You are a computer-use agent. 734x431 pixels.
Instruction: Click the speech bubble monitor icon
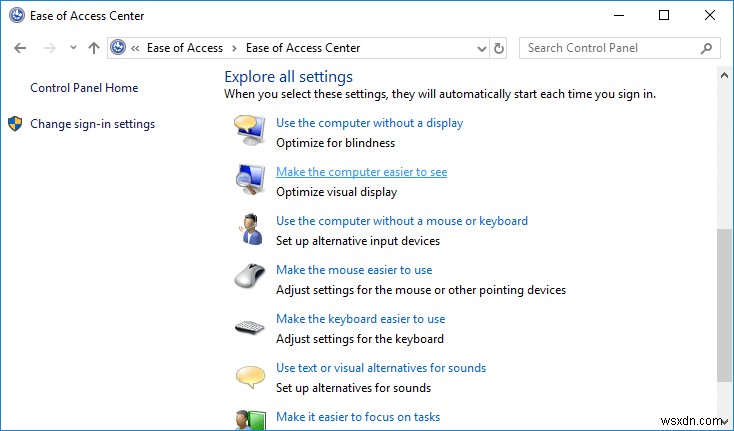(250, 131)
